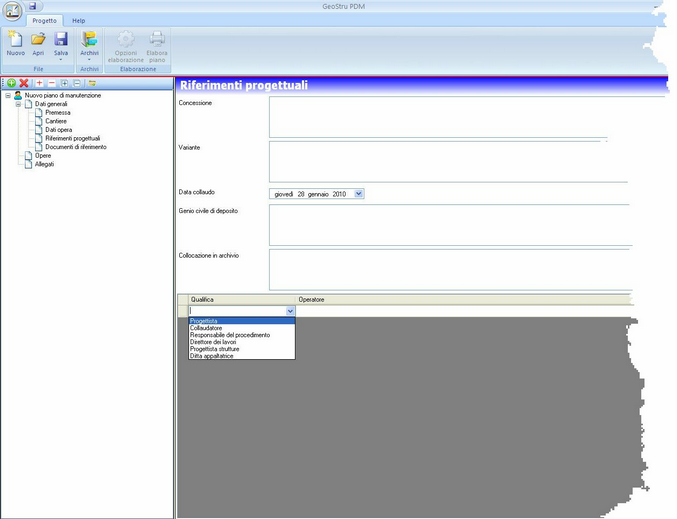
Task: Choose Collaudatore from the Qualifica list
Action: pyautogui.click(x=242, y=328)
